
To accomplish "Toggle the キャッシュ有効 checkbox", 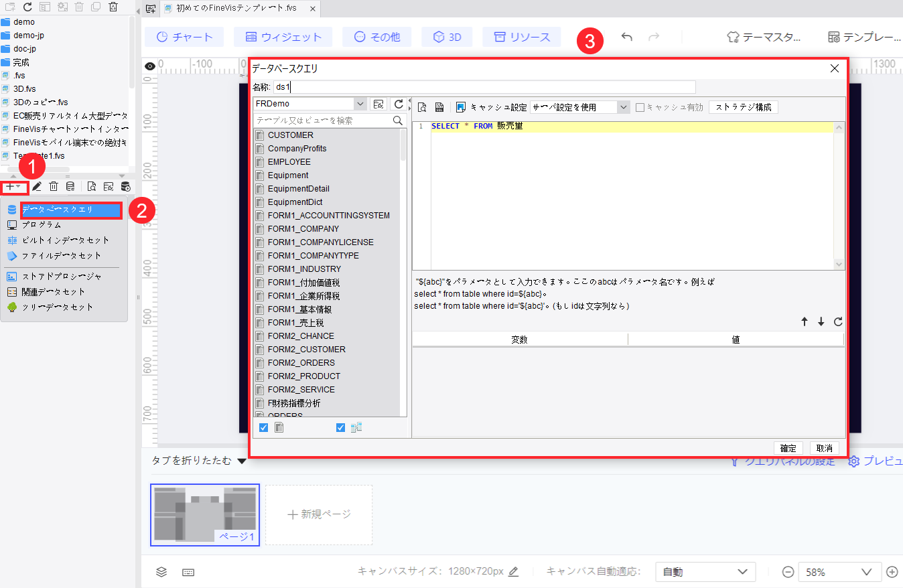I will [x=640, y=107].
